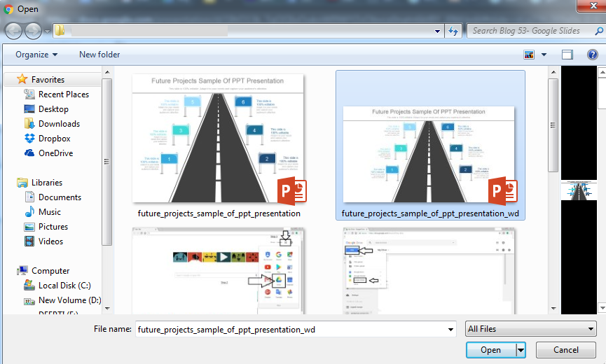The width and height of the screenshot is (606, 364).
Task: Select future_projects_sample_of_ppt_presentation_wd thumbnail
Action: point(429,155)
